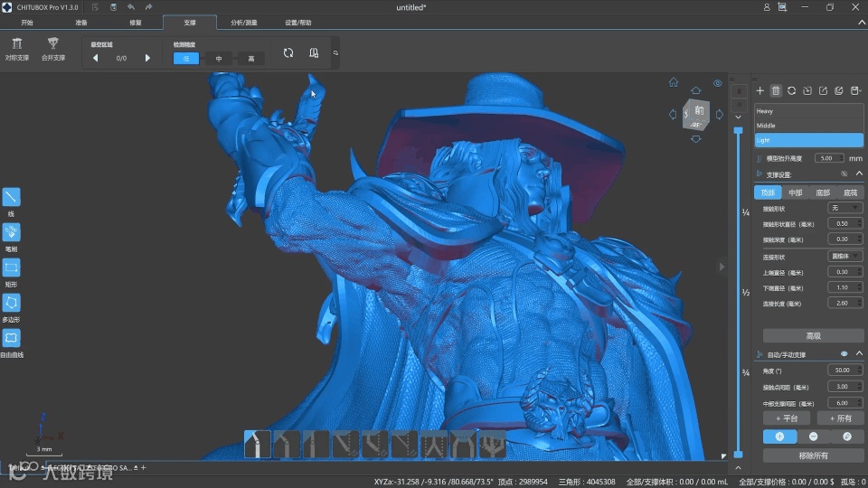Activate add-support mode plus button

click(779, 436)
